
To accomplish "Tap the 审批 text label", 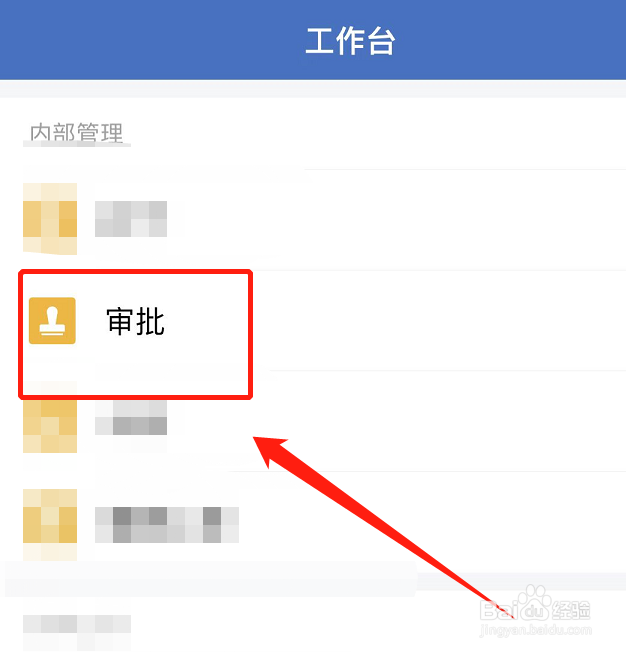I will pos(136,321).
